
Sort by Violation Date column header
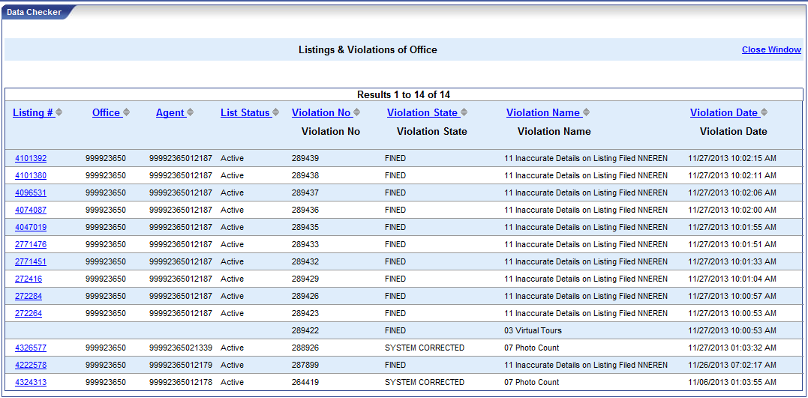point(724,112)
